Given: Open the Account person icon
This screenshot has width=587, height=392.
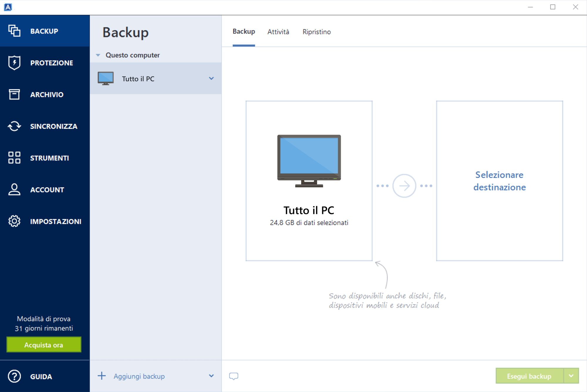Looking at the screenshot, I should coord(14,189).
